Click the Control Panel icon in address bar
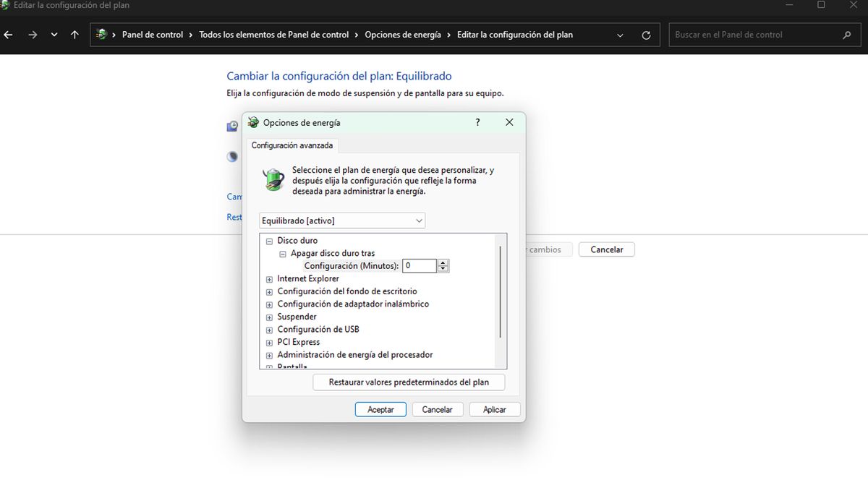868x488 pixels. click(99, 34)
